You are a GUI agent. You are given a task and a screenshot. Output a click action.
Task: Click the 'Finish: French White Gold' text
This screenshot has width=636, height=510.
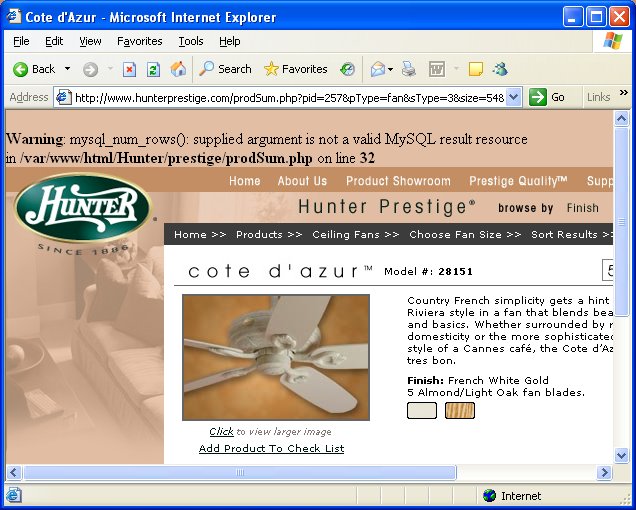pos(478,381)
